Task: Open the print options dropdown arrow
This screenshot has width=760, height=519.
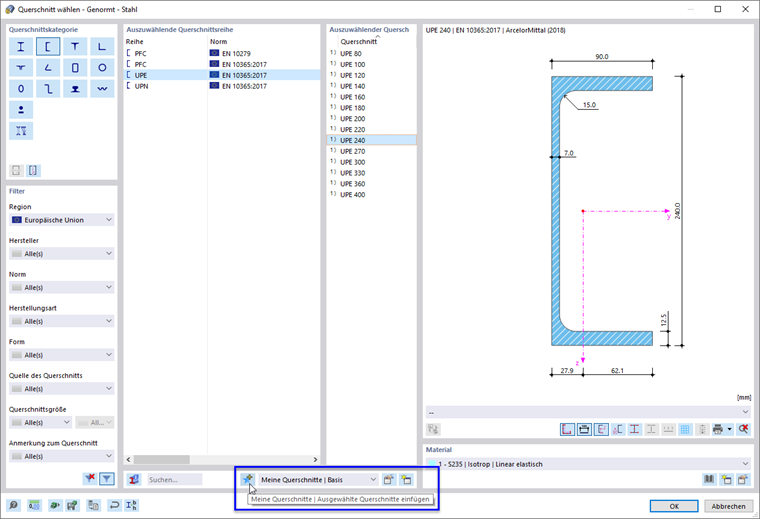Action: click(x=729, y=429)
